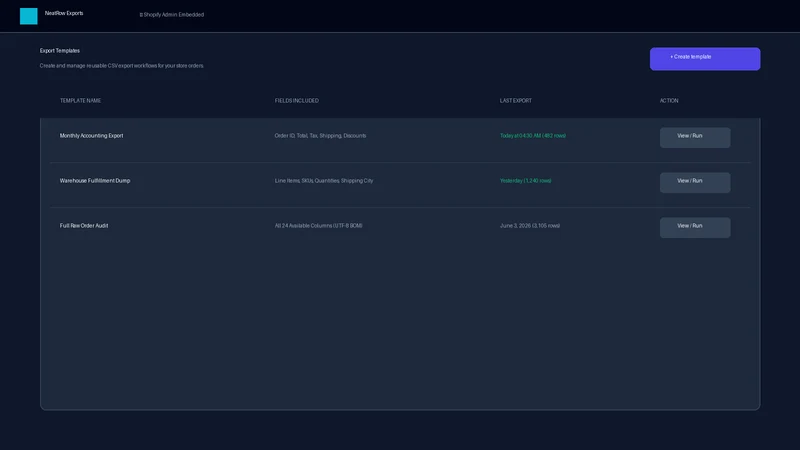Click the NeatRow Exports app title
Viewport: 800px width, 450px height.
64,13
